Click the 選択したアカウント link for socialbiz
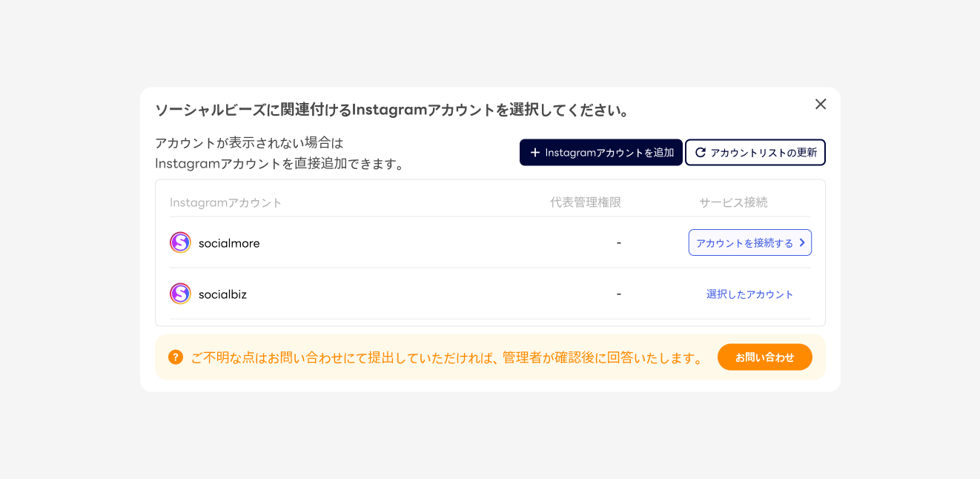This screenshot has width=980, height=479. (749, 294)
